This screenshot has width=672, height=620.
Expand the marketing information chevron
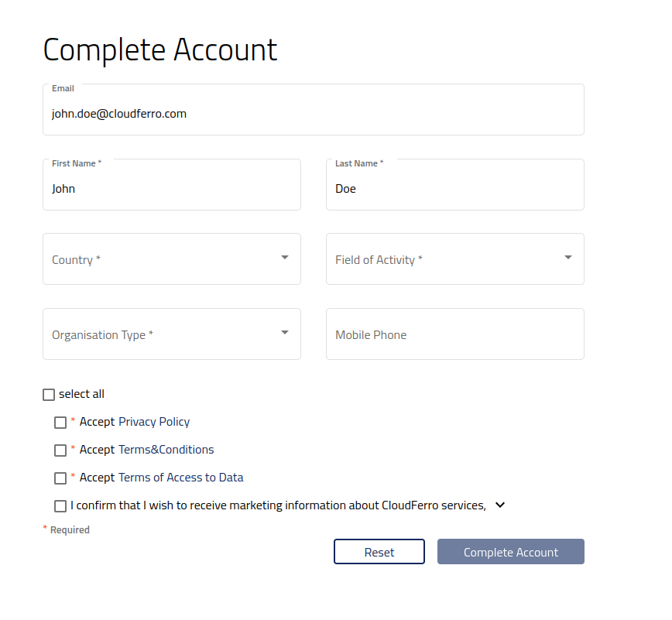coord(499,505)
